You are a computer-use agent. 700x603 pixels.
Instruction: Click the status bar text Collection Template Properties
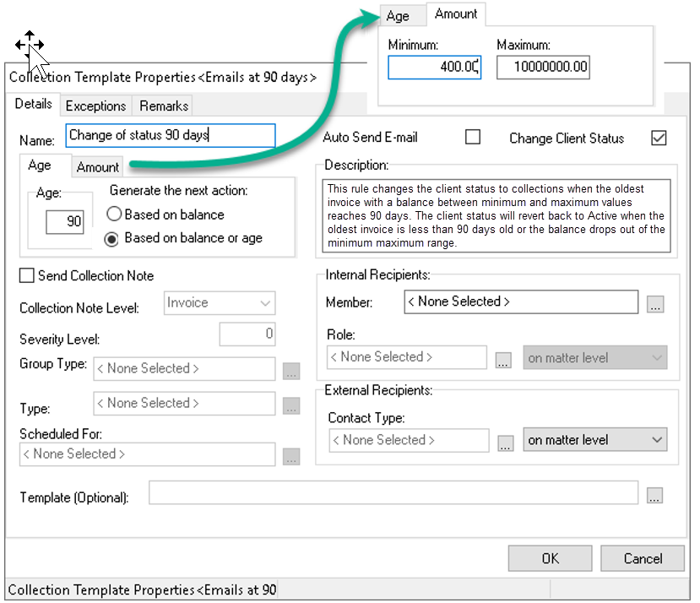coord(143,590)
